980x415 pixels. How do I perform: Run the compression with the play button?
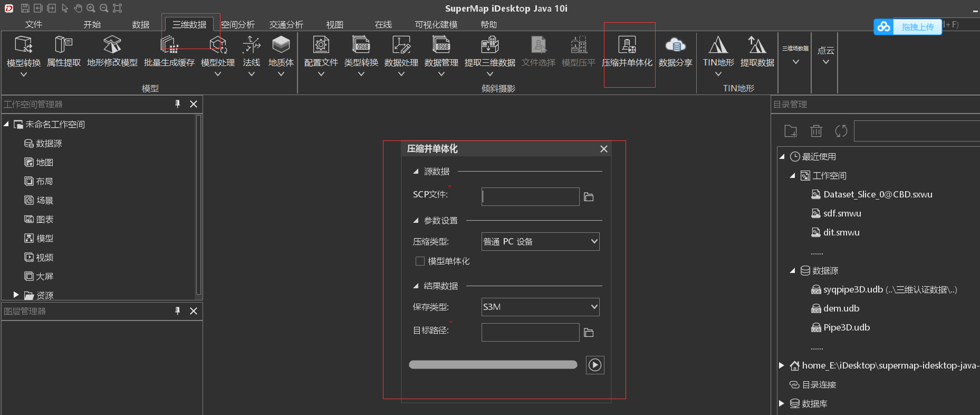595,365
